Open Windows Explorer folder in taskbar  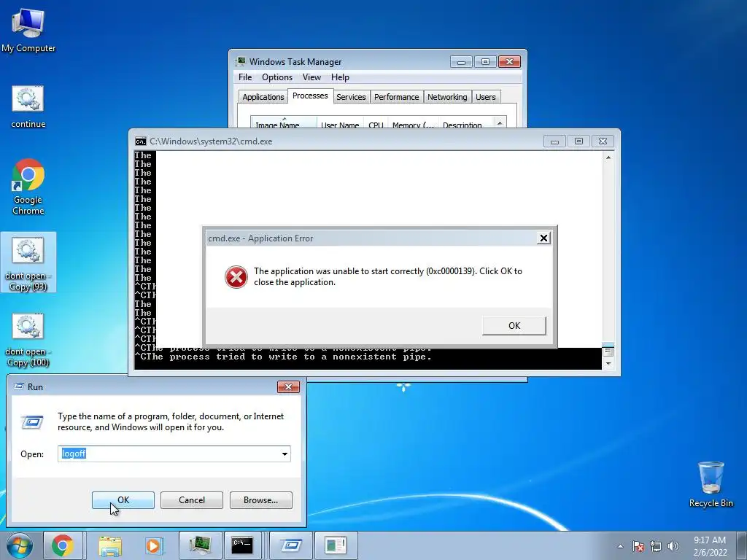point(110,545)
